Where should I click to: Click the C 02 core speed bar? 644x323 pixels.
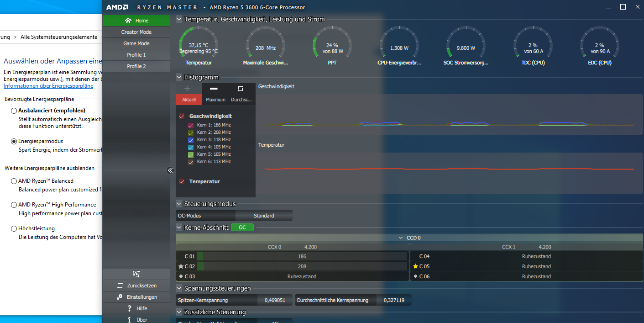tap(302, 266)
